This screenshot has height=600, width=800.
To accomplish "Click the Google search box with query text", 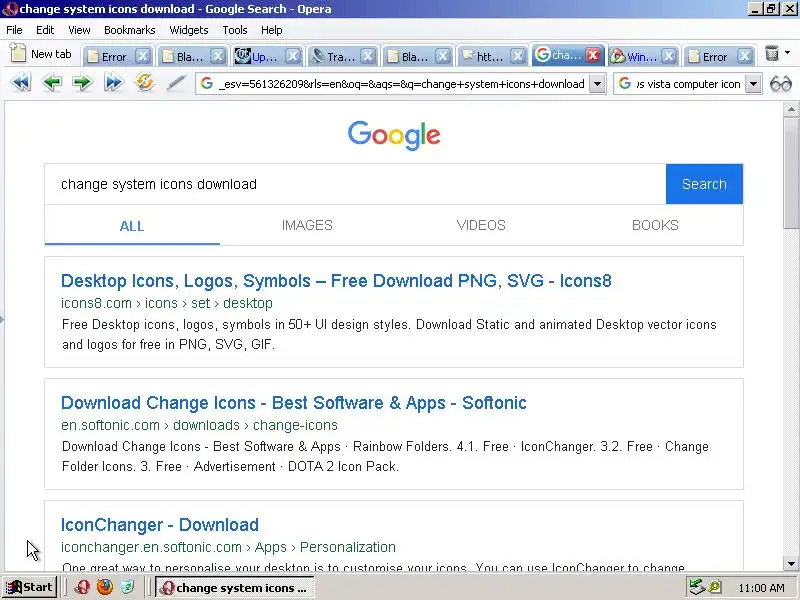I will [x=355, y=184].
